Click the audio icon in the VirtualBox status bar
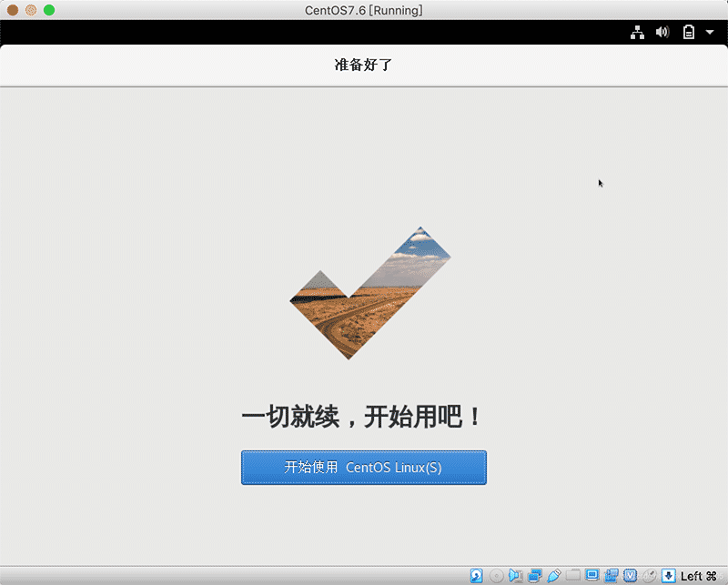This screenshot has width=728, height=585. 515,575
